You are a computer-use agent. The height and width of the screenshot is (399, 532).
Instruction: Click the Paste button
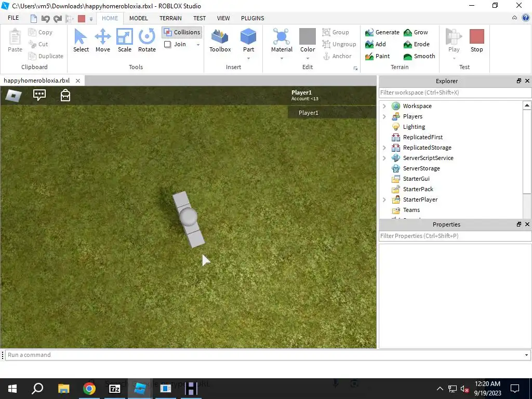(15, 41)
